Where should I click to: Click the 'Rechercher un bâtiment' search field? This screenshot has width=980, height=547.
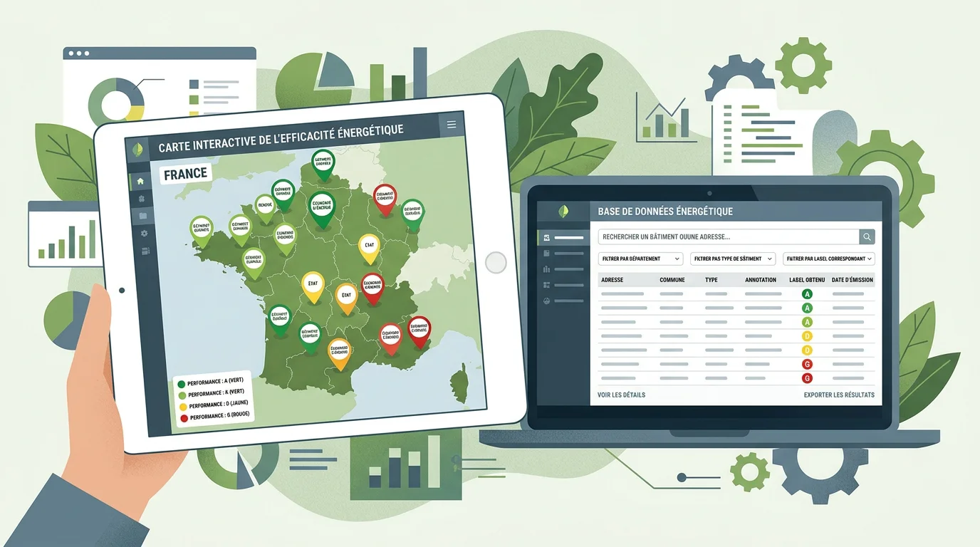728,237
